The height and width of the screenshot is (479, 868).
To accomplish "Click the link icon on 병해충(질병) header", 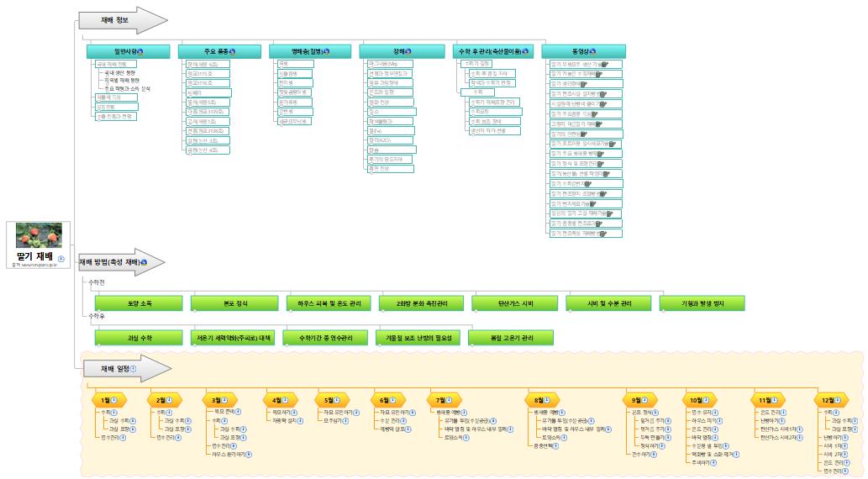I will (x=326, y=51).
